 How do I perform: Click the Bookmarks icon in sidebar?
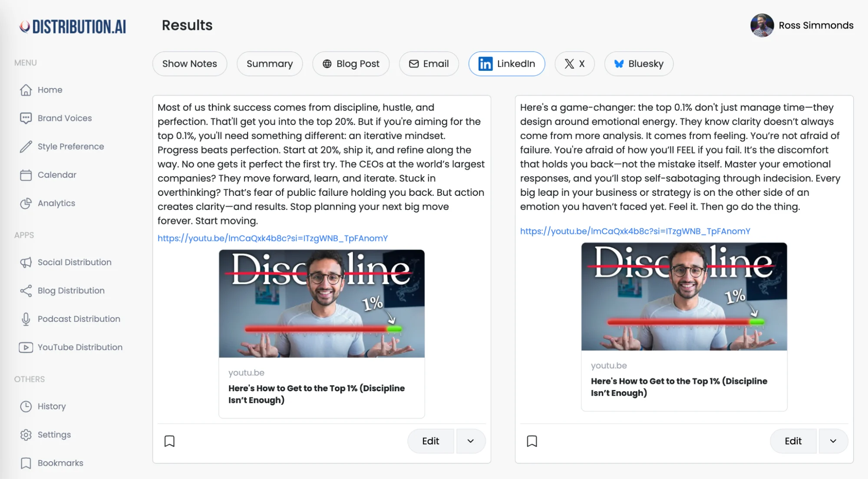[26, 463]
